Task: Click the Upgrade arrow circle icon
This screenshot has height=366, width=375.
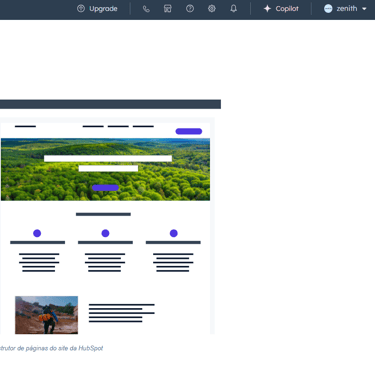Action: pyautogui.click(x=81, y=9)
